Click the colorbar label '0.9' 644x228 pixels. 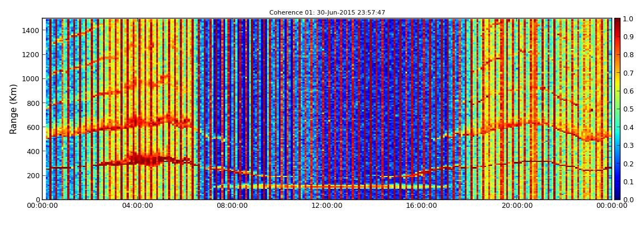coord(628,37)
